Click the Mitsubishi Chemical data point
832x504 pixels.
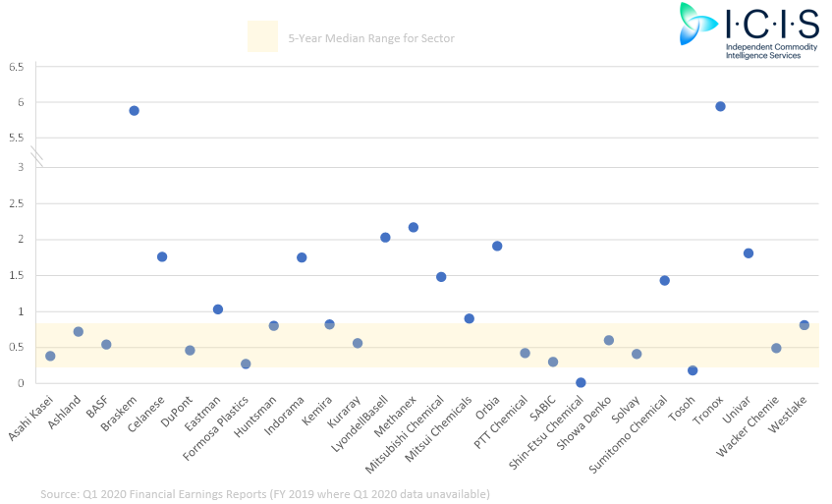pyautogui.click(x=441, y=277)
